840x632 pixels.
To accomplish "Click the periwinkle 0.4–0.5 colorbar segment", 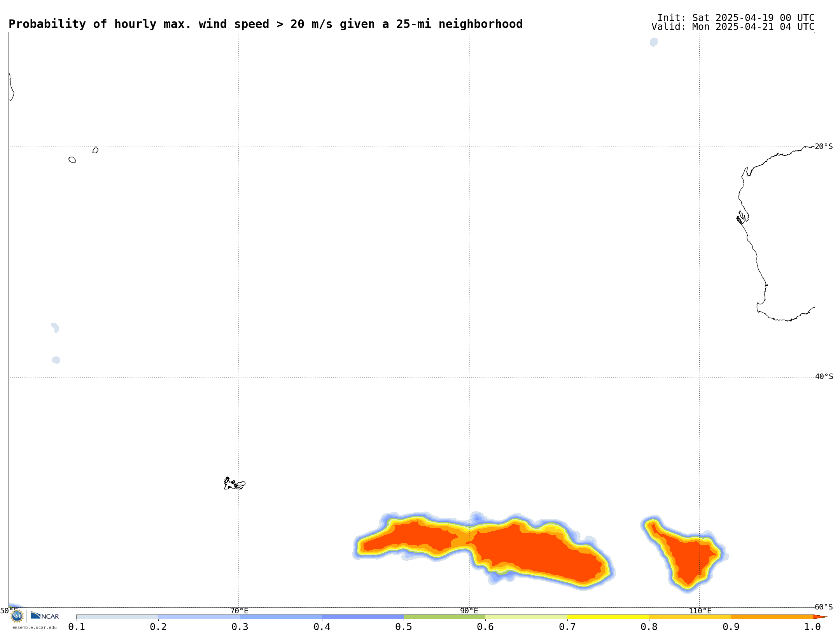I will pyautogui.click(x=363, y=617).
